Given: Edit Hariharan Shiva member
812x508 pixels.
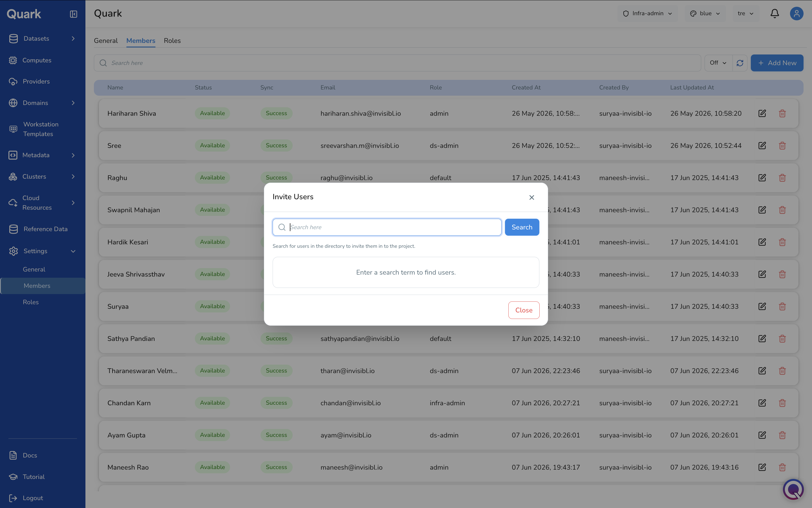Looking at the screenshot, I should pyautogui.click(x=762, y=113).
